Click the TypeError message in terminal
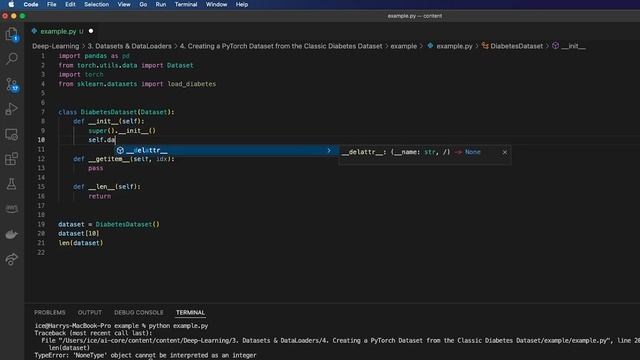 point(145,355)
